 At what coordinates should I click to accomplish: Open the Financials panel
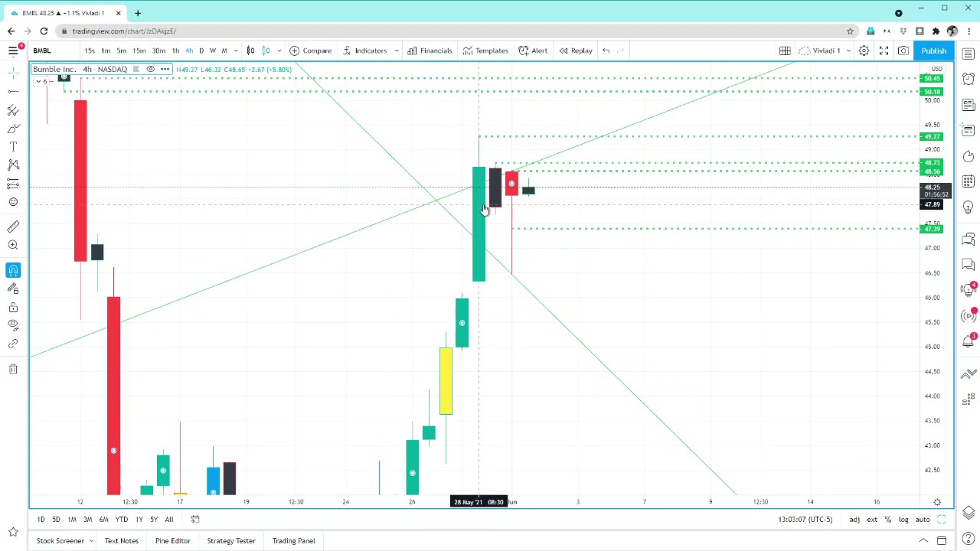point(430,51)
